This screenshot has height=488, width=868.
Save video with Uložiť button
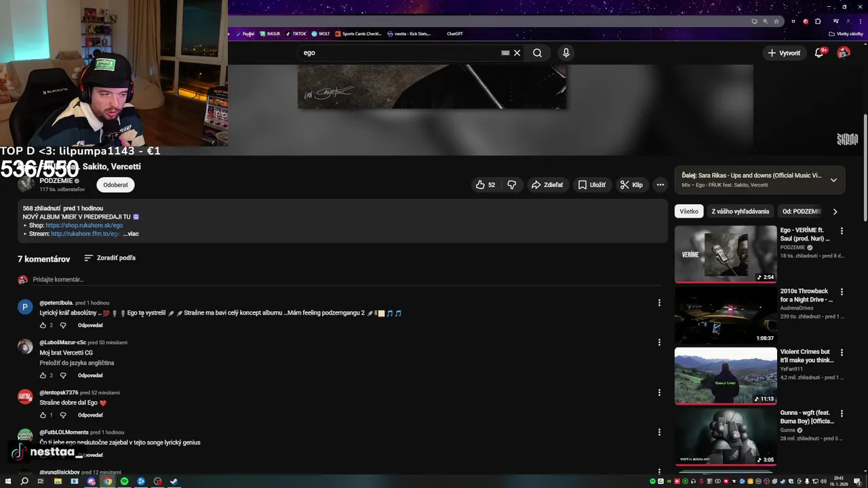[591, 185]
